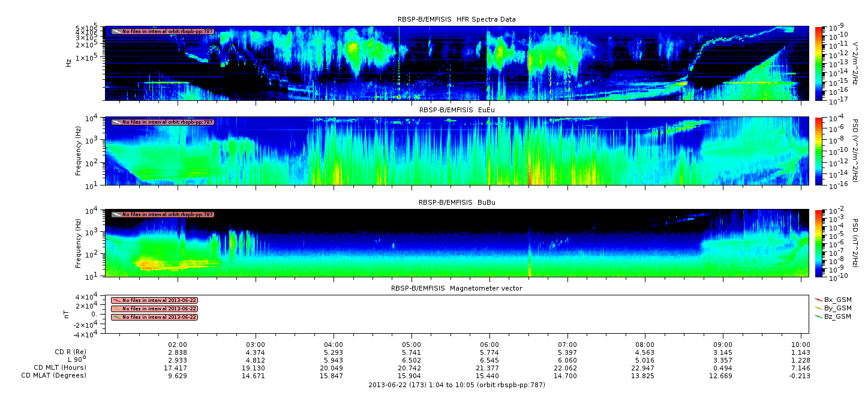This screenshot has width=868, height=395.
Task: Click the 'CD R (Re)' row label
Action: pyautogui.click(x=70, y=352)
